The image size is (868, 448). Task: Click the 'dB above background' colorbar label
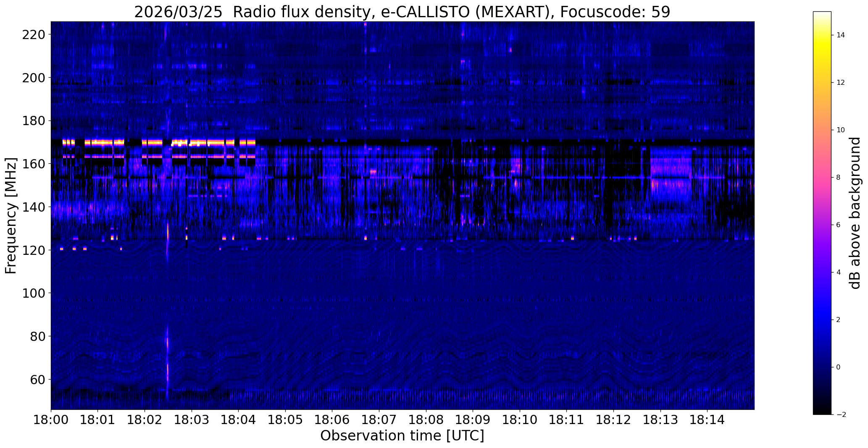pos(855,213)
